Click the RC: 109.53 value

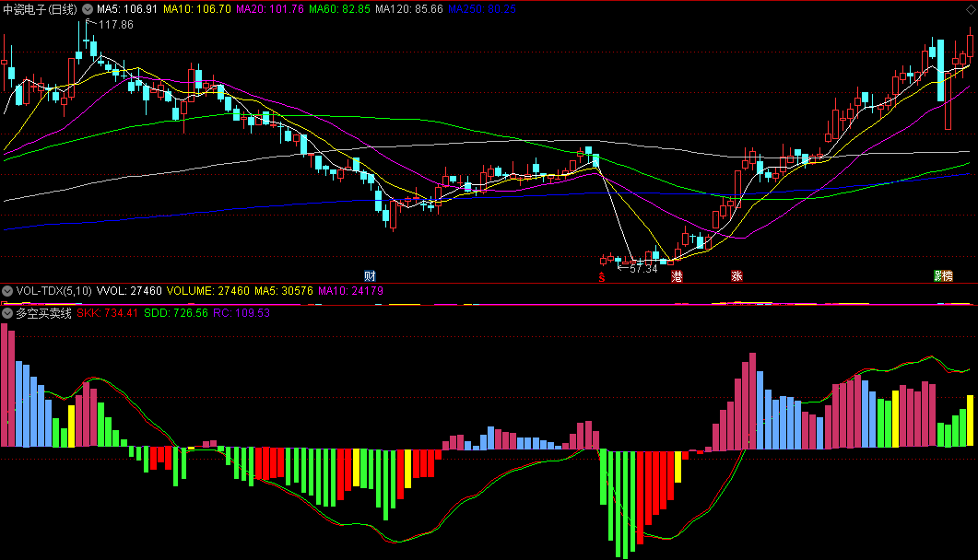242,313
